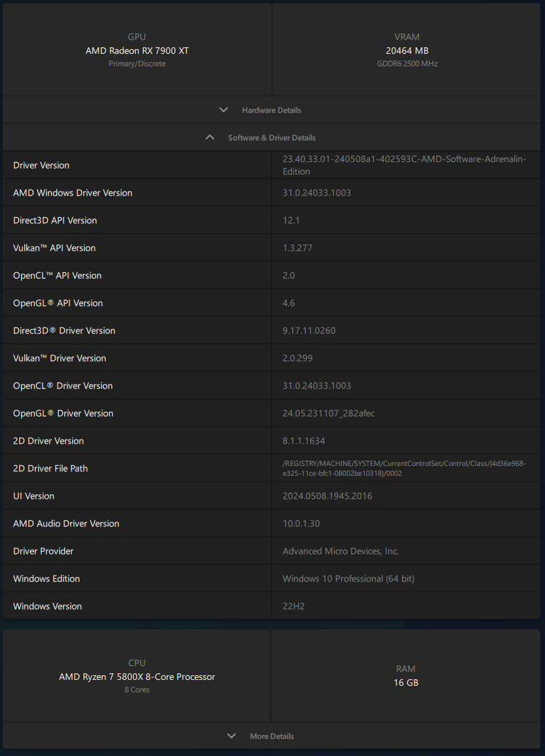
Task: Click the chevron beside Hardware Details
Action: click(224, 110)
